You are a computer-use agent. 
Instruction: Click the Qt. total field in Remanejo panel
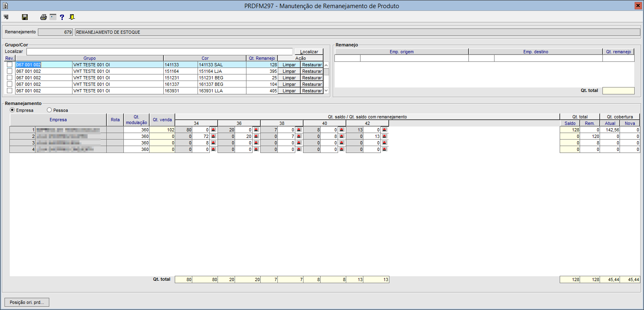(618, 91)
